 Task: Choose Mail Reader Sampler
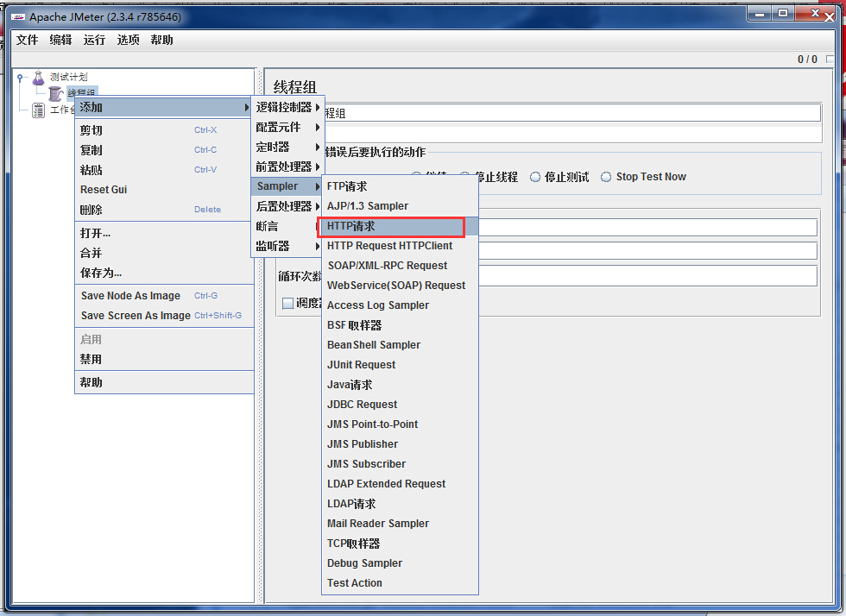point(400,523)
